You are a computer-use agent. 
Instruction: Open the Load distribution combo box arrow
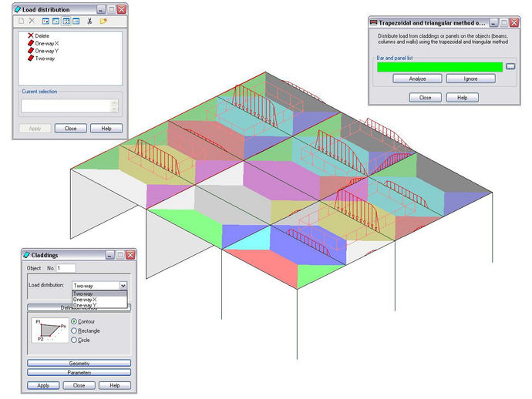coord(123,286)
